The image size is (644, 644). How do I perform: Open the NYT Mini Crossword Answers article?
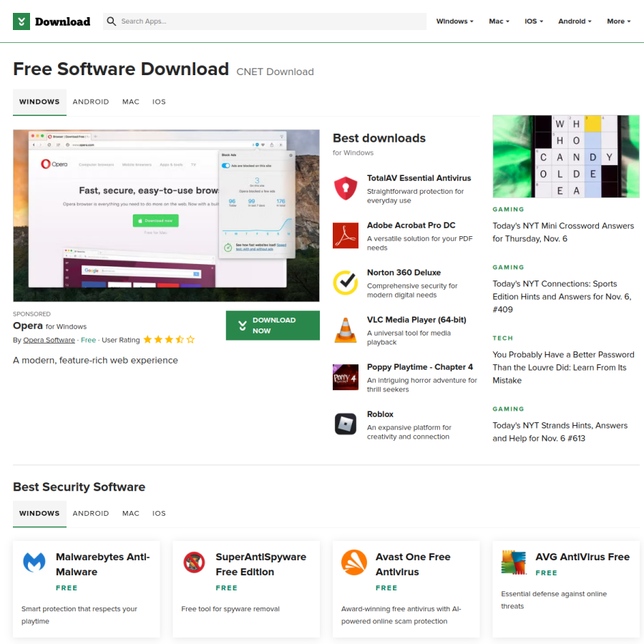pos(563,232)
